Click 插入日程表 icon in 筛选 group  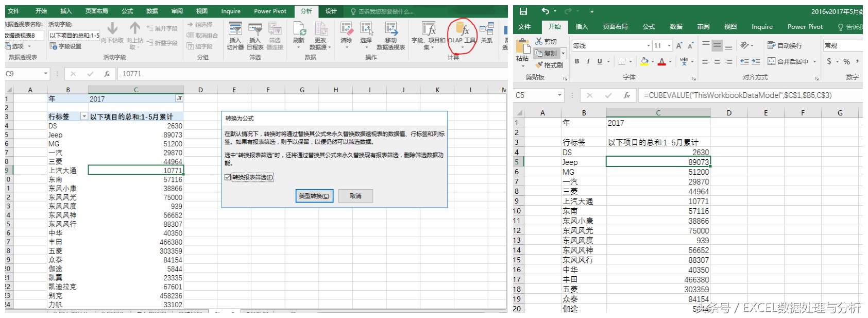[x=255, y=36]
